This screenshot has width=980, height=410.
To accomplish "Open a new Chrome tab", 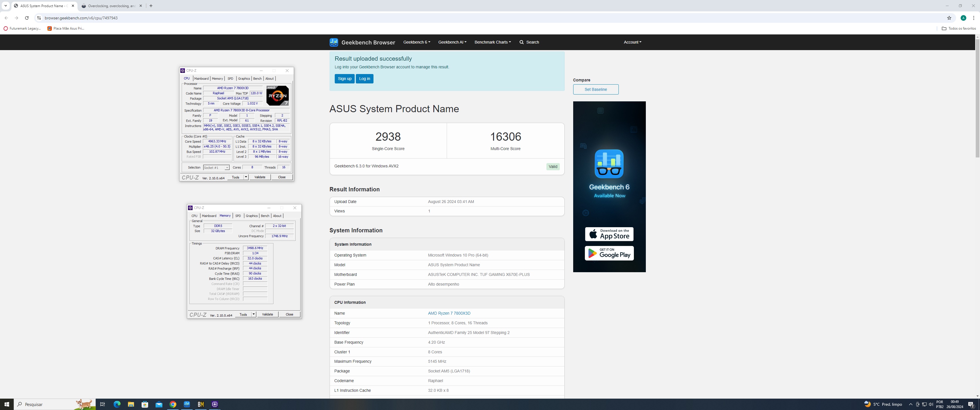I will [151, 6].
